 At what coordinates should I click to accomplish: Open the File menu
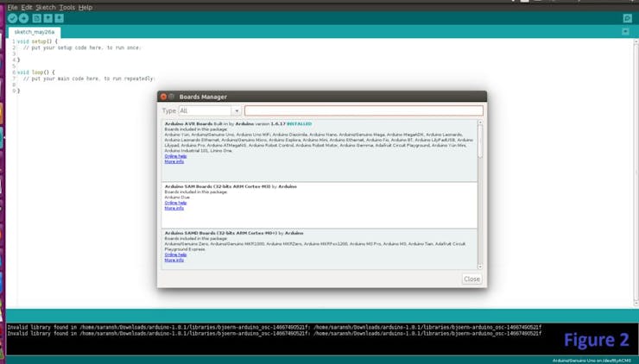point(13,7)
